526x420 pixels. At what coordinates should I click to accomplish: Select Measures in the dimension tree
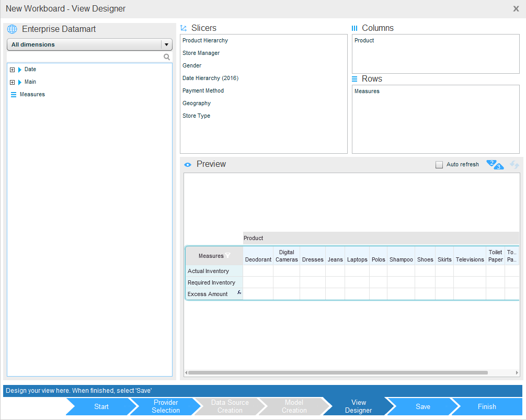pyautogui.click(x=32, y=95)
